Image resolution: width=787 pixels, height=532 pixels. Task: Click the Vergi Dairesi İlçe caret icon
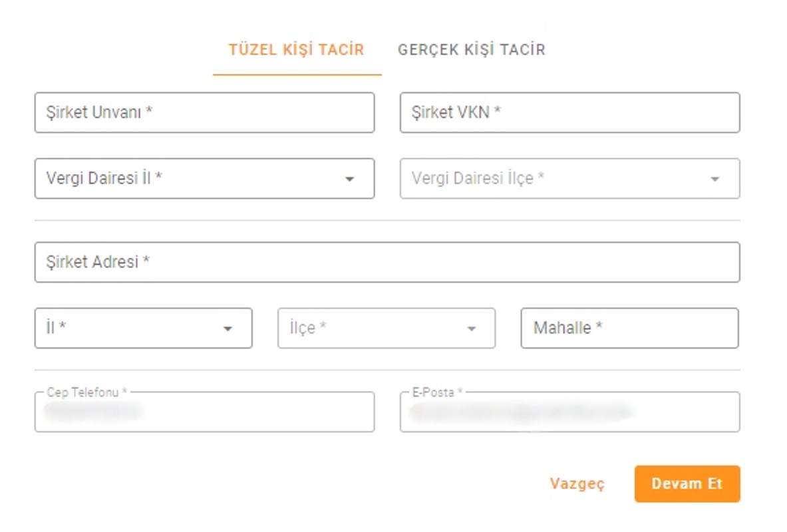tap(715, 179)
